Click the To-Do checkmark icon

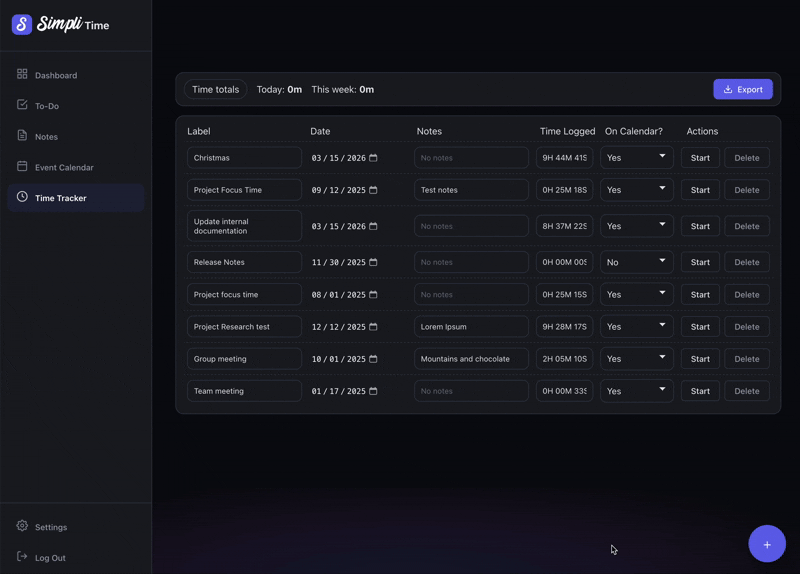pos(22,105)
